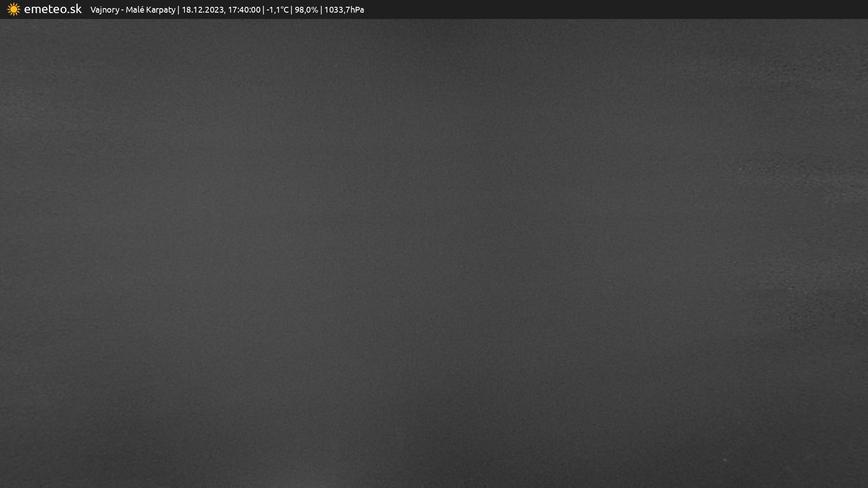
Task: Click the pipe separator after the timestamp
Action: (x=264, y=9)
